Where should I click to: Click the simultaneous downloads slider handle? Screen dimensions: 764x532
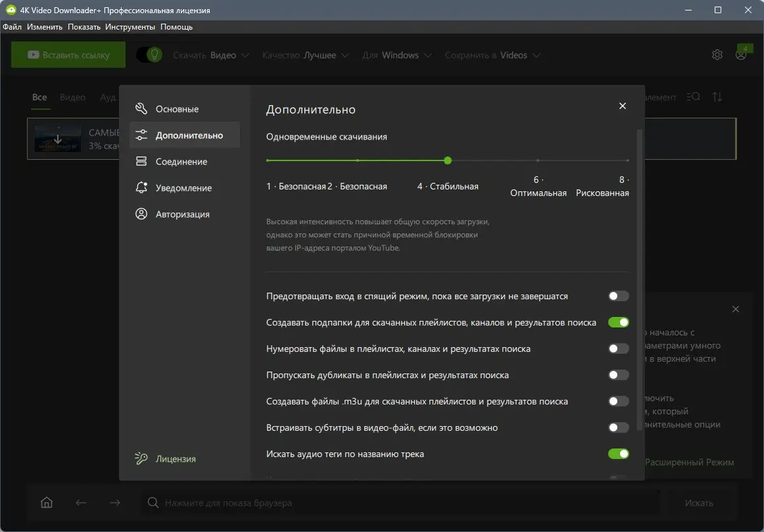tap(448, 160)
